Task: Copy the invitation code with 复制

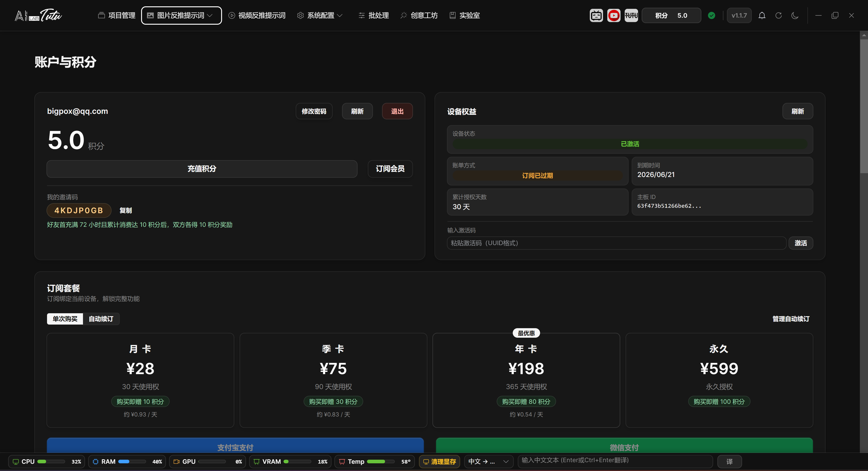Action: click(x=126, y=210)
